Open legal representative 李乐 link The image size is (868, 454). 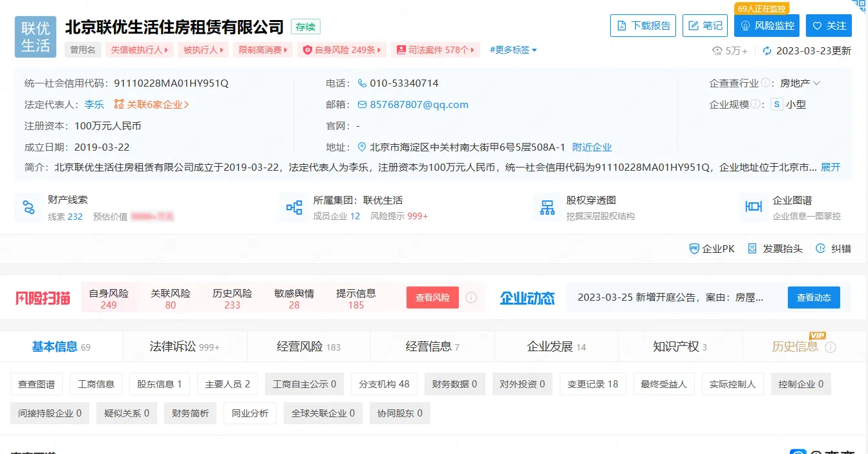pyautogui.click(x=94, y=104)
